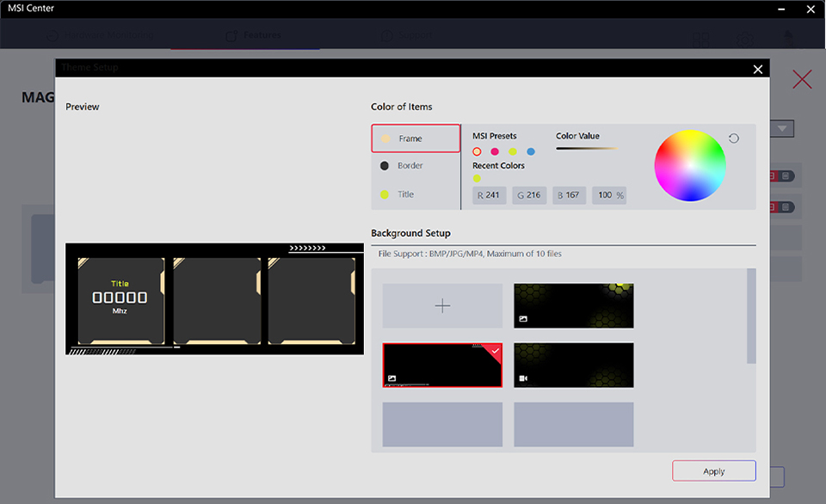Click the background list scrollbar
The height and width of the screenshot is (504, 826).
point(751,316)
